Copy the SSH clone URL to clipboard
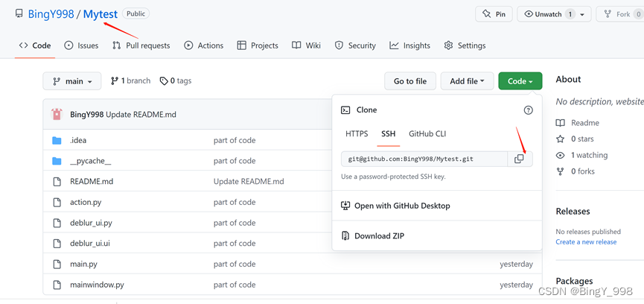The width and height of the screenshot is (644, 304). click(520, 159)
